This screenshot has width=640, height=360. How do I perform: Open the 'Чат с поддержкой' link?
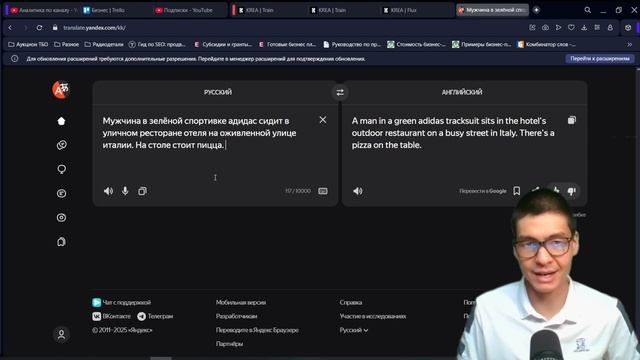(x=122, y=302)
